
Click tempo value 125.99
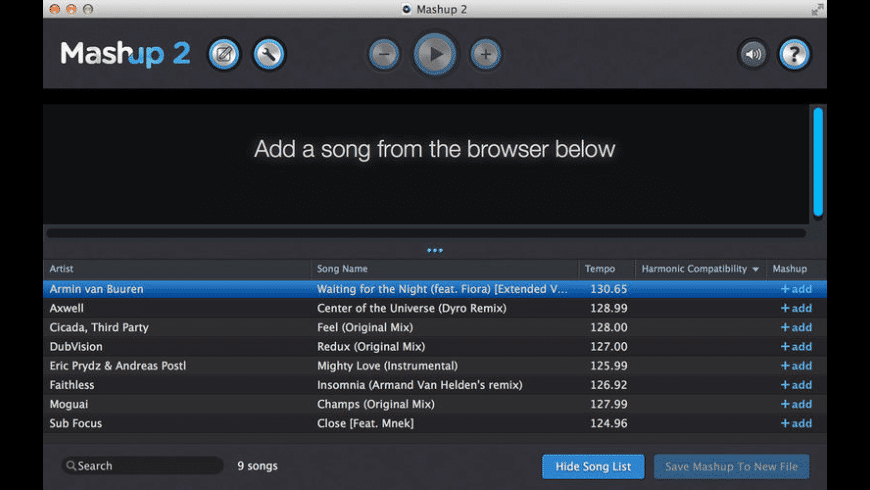[x=609, y=366]
